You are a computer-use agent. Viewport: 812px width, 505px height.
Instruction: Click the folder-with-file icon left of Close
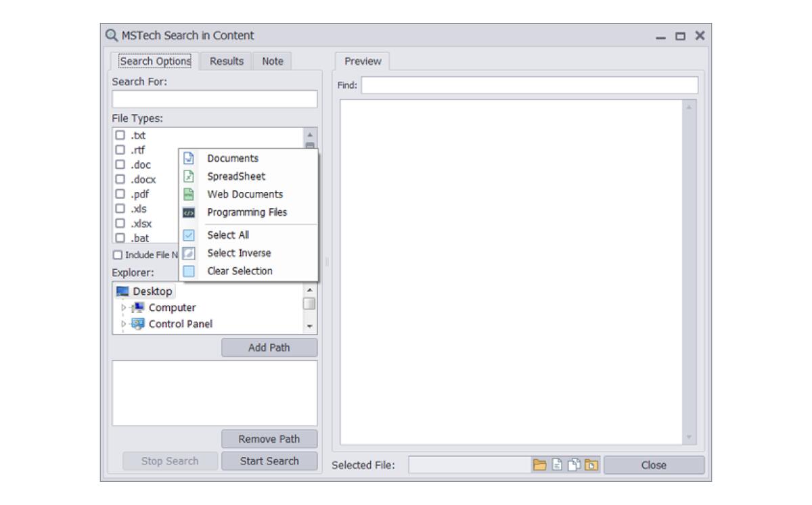pos(591,465)
